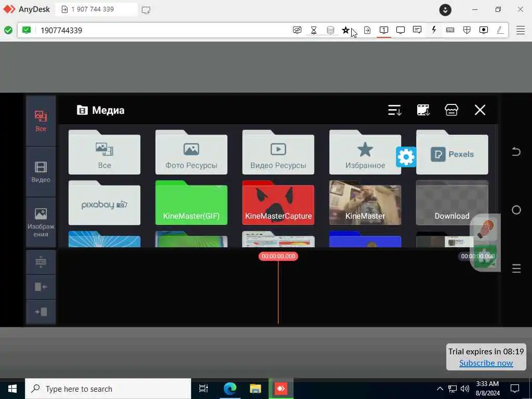This screenshot has width=532, height=399.
Task: Open the AnyDesk hamburger main menu
Action: click(x=521, y=30)
